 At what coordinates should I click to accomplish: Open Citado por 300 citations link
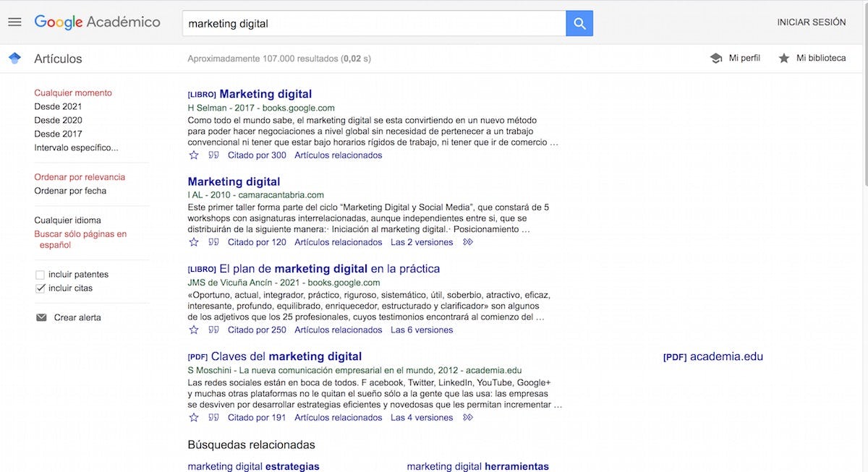pos(257,155)
